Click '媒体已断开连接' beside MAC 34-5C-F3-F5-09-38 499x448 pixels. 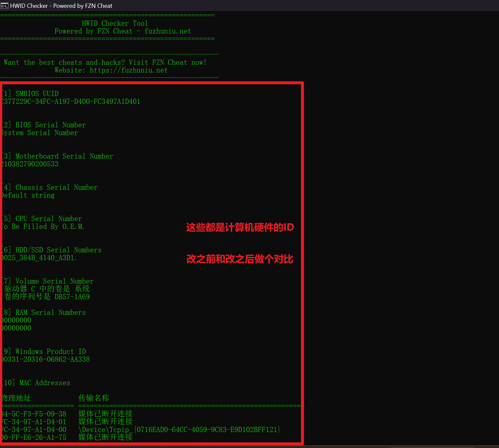coord(105,414)
